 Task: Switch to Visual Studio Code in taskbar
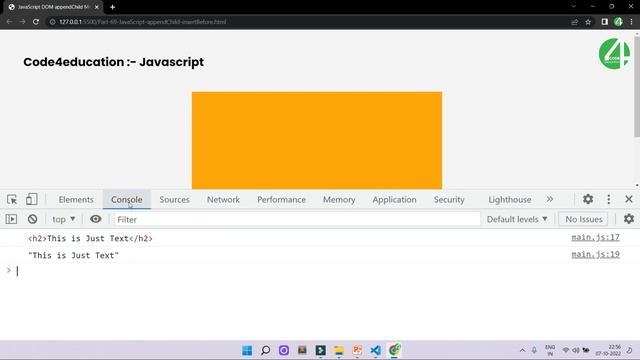coord(376,350)
